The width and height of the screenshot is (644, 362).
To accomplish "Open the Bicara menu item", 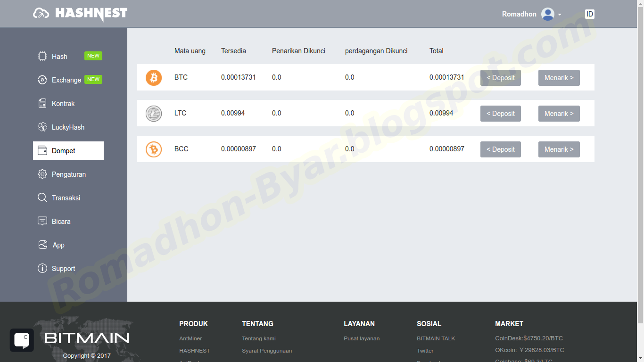I will point(68,221).
